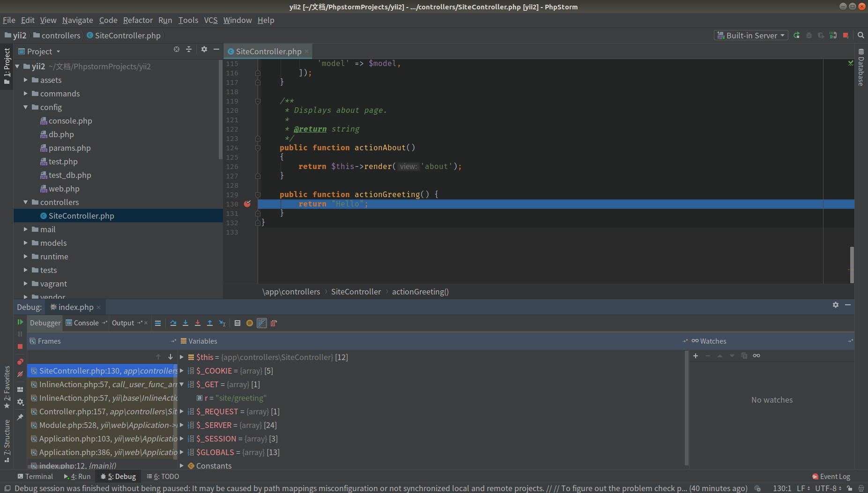Click actionGreeting() in editor breadcrumb

[x=420, y=292]
